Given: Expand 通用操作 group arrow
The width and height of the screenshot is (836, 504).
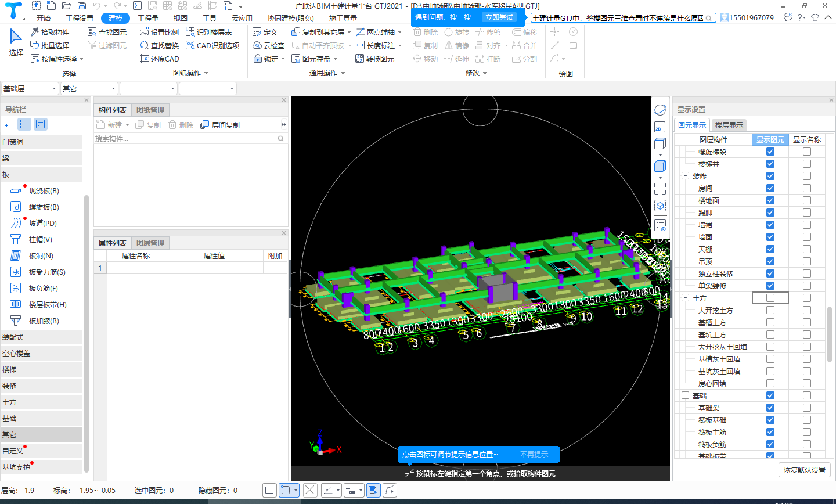Looking at the screenshot, I should (x=343, y=73).
